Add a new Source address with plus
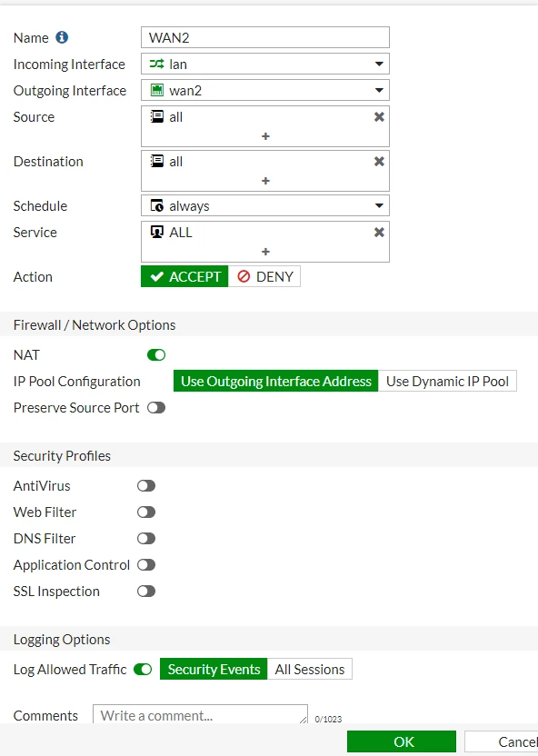Image resolution: width=538 pixels, height=756 pixels. click(265, 136)
